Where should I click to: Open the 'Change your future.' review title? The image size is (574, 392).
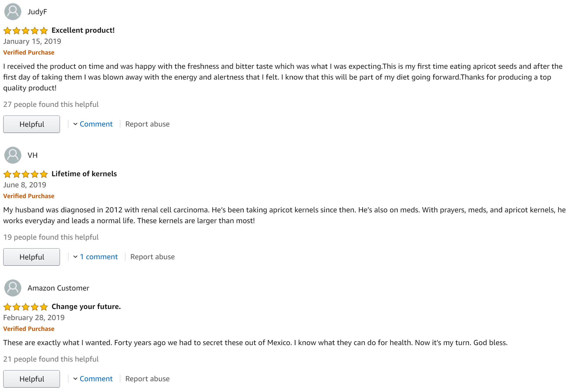(86, 307)
